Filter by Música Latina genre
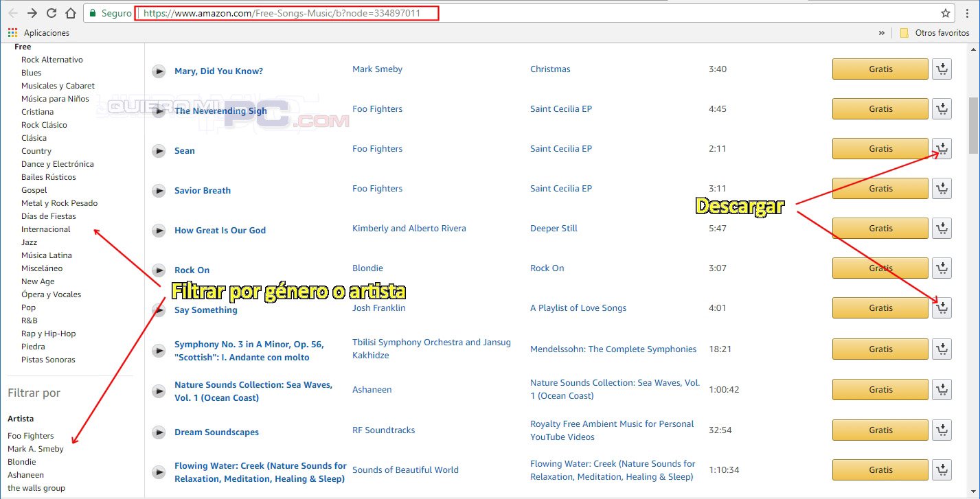 click(x=47, y=255)
